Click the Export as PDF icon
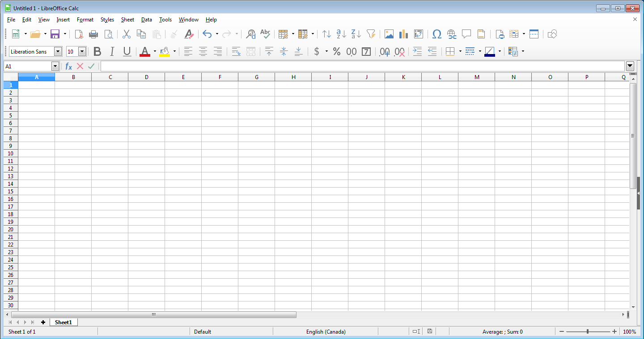Viewport: 644px width, 339px height. click(x=79, y=34)
